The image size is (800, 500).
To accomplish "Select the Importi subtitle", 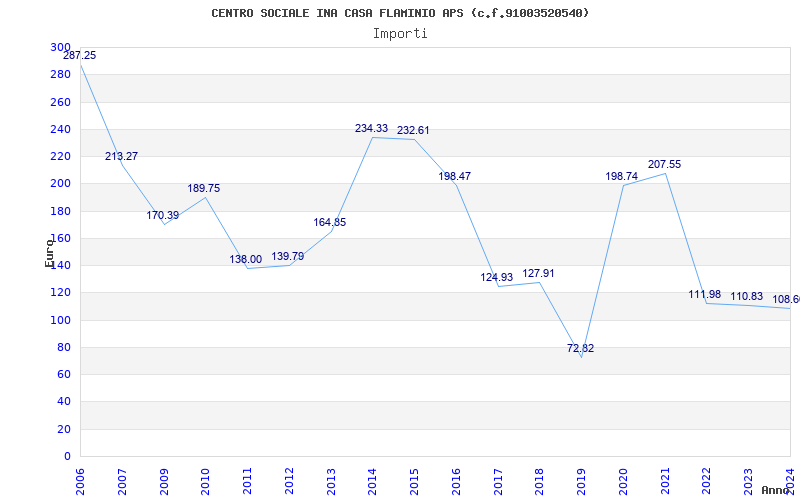I will pos(400,34).
